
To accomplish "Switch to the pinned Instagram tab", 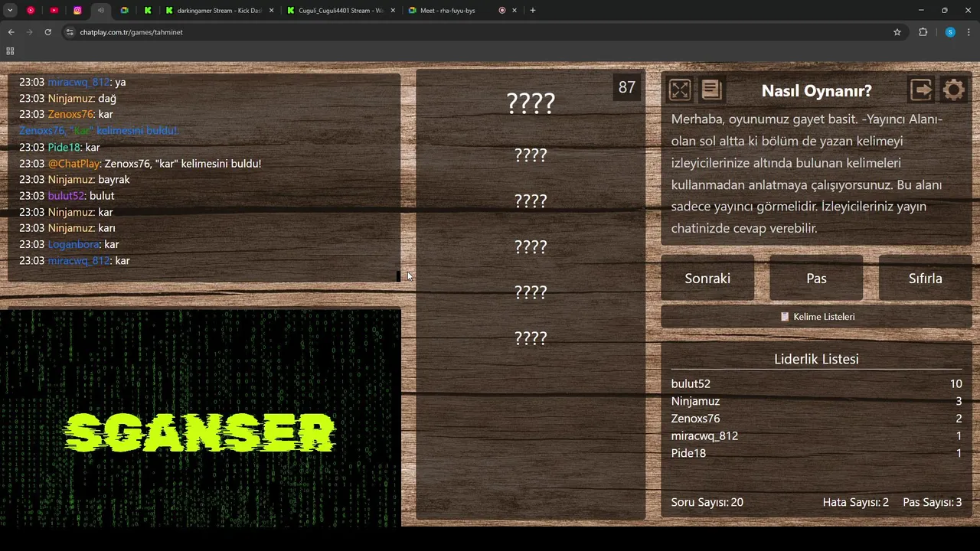I will click(x=77, y=10).
